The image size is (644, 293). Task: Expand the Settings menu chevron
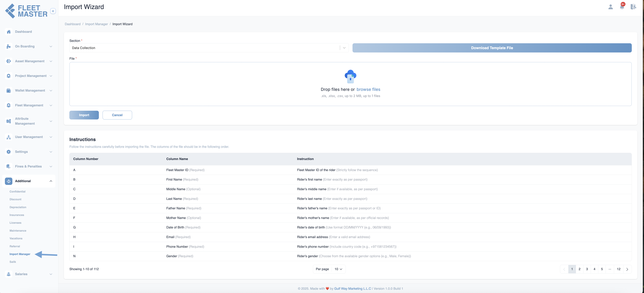[51, 152]
